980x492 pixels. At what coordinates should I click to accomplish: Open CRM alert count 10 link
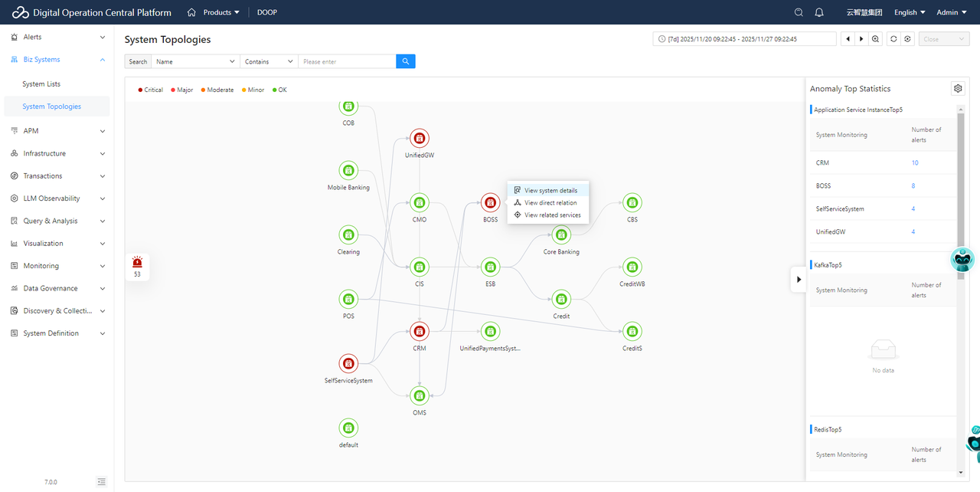(915, 163)
